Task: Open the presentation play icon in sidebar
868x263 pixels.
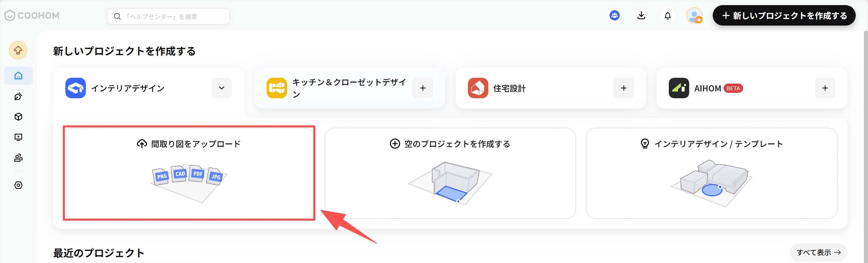Action: click(18, 137)
